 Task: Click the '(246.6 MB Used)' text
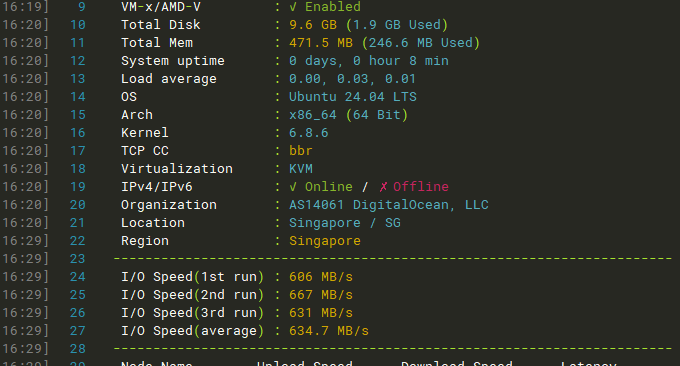click(421, 42)
